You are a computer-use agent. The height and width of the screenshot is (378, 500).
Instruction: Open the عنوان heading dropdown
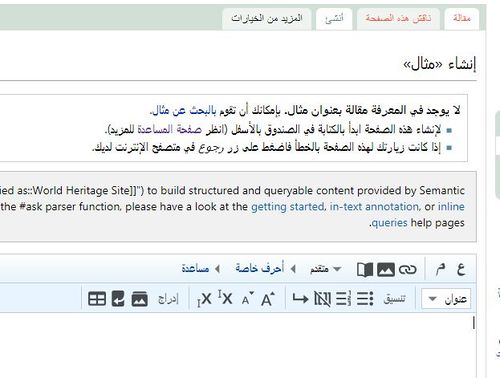pos(446,299)
